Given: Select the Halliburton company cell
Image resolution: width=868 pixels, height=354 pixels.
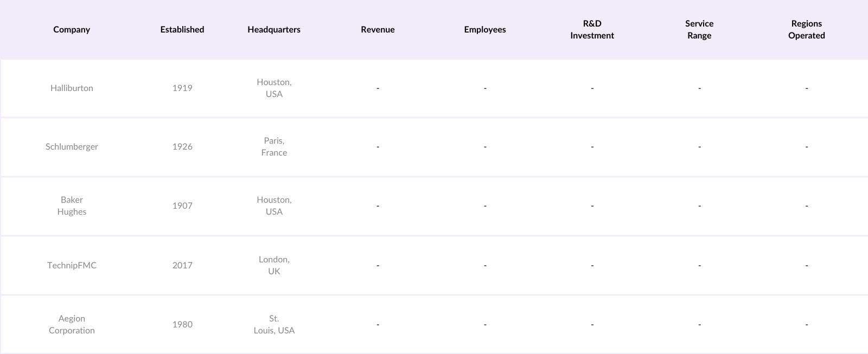Looking at the screenshot, I should (x=72, y=88).
